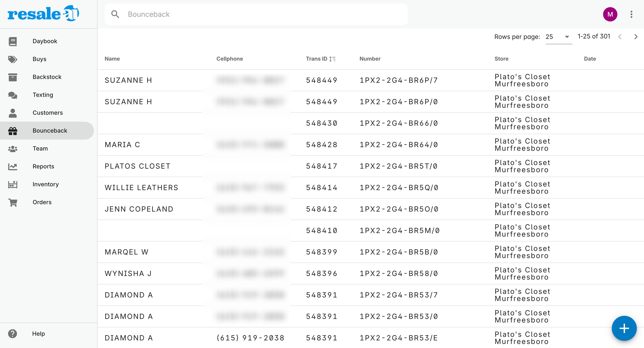Image resolution: width=644 pixels, height=348 pixels.
Task: Open the Inventory menu item
Action: click(x=45, y=184)
